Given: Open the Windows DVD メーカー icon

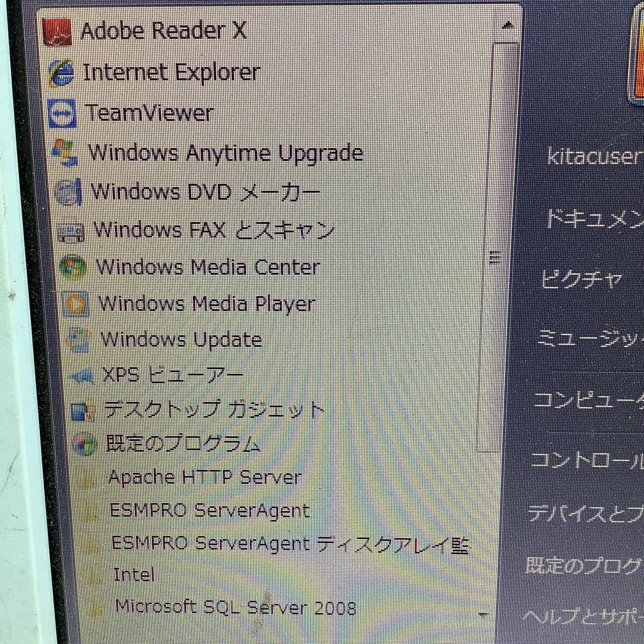Looking at the screenshot, I should (x=69, y=192).
